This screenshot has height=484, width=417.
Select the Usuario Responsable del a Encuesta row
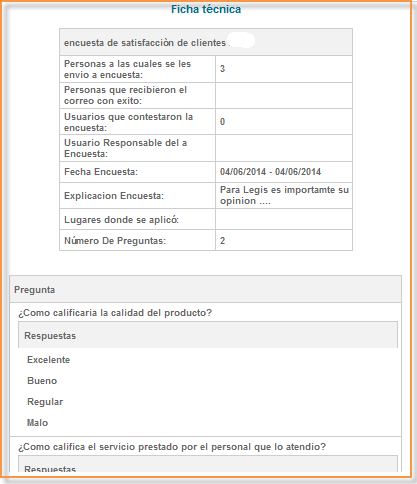pos(206,148)
